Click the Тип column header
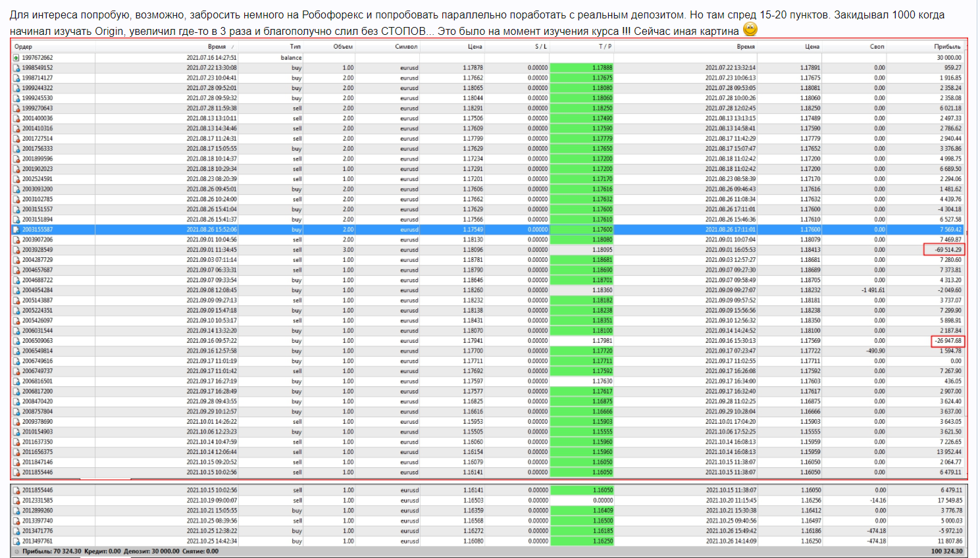980x558 pixels. [295, 47]
